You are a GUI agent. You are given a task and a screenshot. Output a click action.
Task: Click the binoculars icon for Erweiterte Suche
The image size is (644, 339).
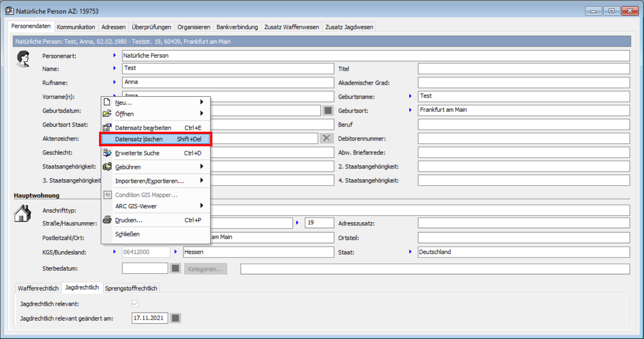[x=107, y=153]
